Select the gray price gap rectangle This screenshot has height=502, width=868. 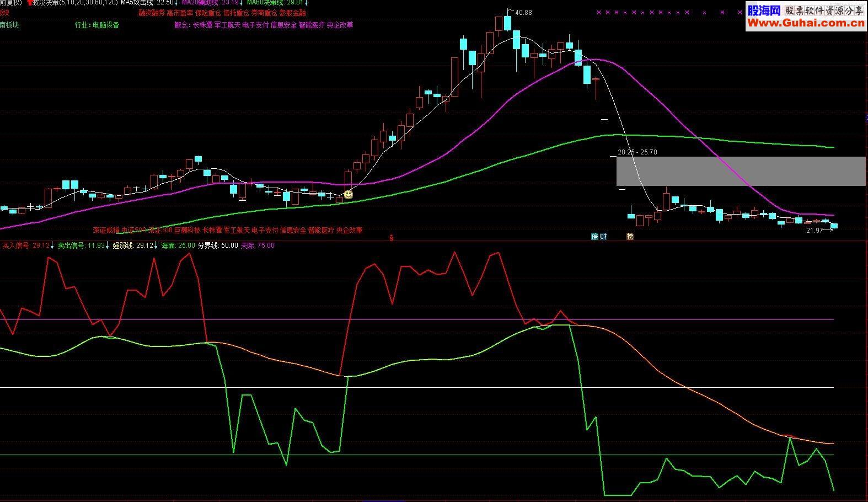741,171
